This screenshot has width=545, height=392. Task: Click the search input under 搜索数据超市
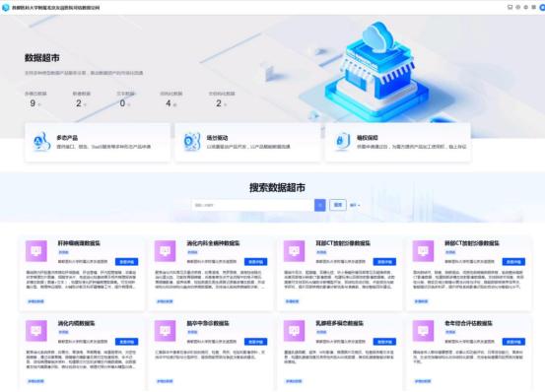(x=252, y=205)
